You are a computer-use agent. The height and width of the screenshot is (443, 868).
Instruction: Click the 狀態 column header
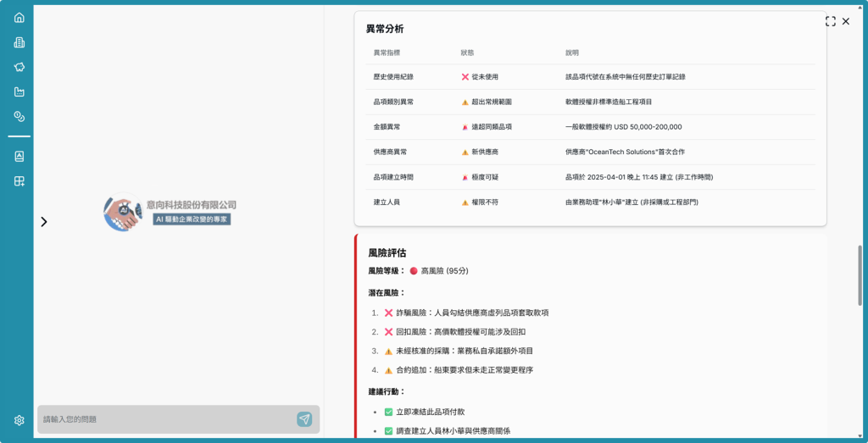point(468,53)
